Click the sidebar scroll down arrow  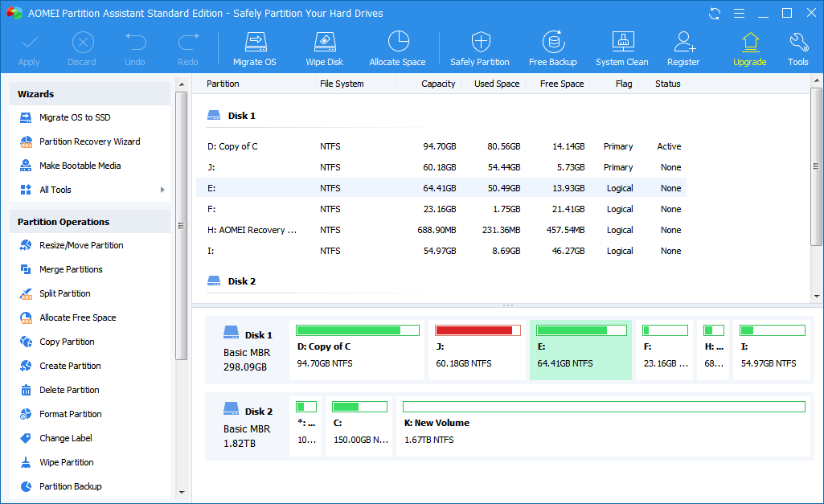(x=182, y=493)
